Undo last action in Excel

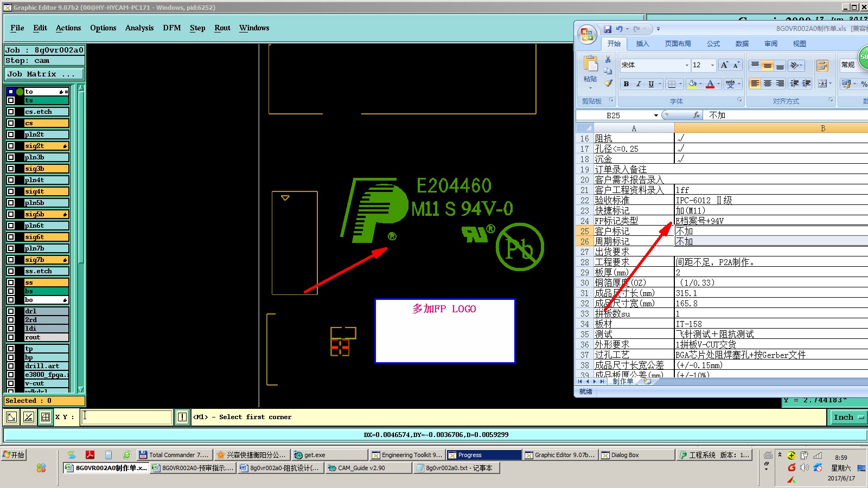619,29
